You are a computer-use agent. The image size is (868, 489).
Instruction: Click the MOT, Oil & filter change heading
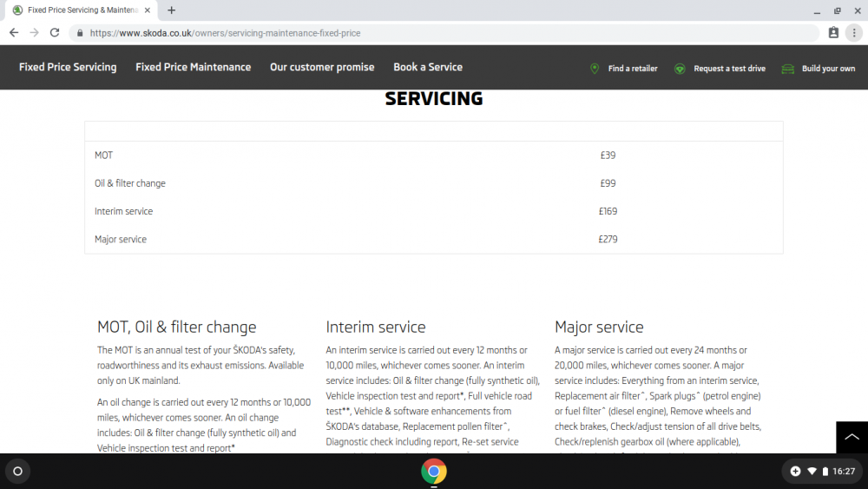[176, 327]
